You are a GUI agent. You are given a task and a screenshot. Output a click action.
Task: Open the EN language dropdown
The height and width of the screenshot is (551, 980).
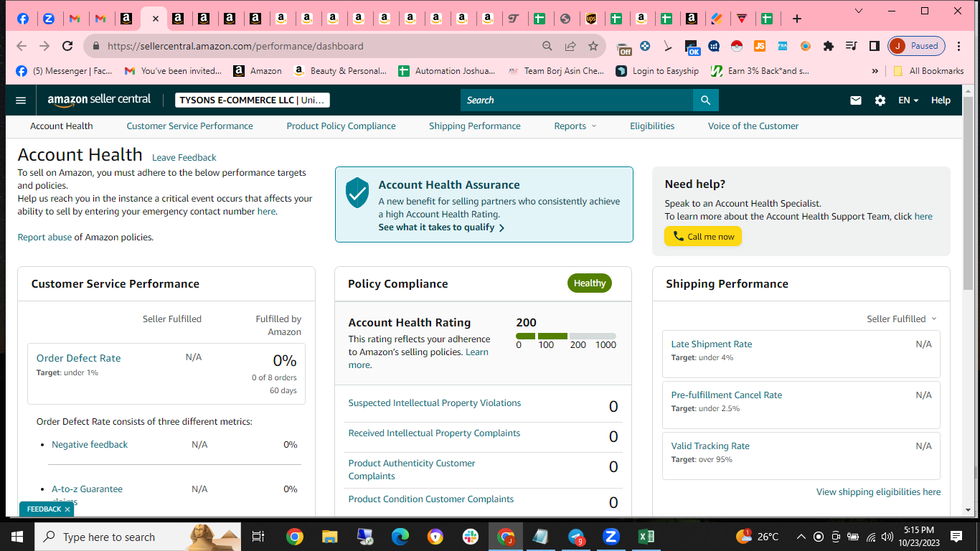pos(908,100)
